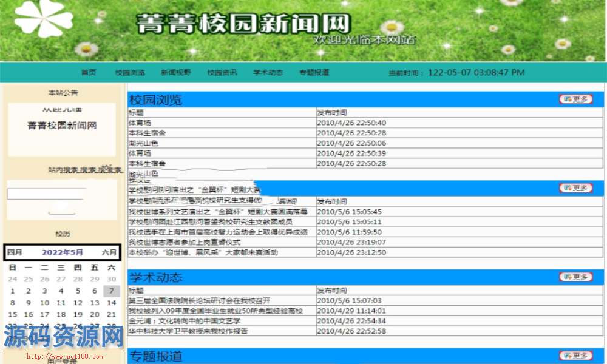Click the site search text box
This screenshot has height=364, width=607.
point(46,194)
